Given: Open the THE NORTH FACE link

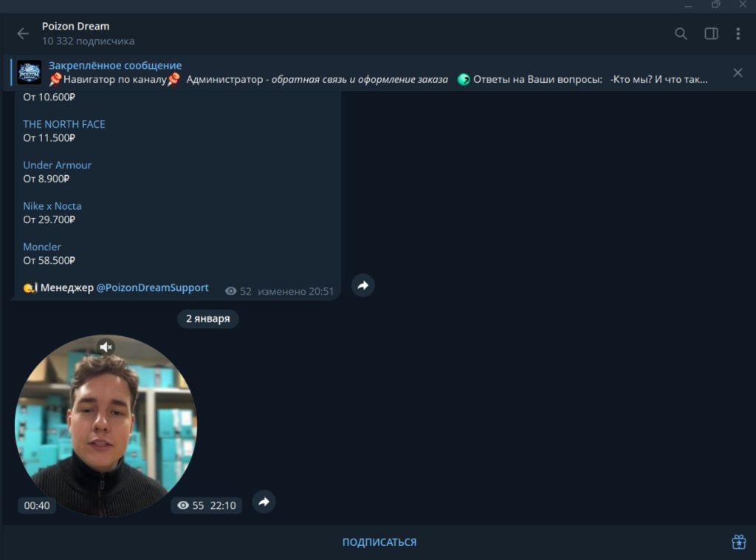Looking at the screenshot, I should tap(64, 124).
